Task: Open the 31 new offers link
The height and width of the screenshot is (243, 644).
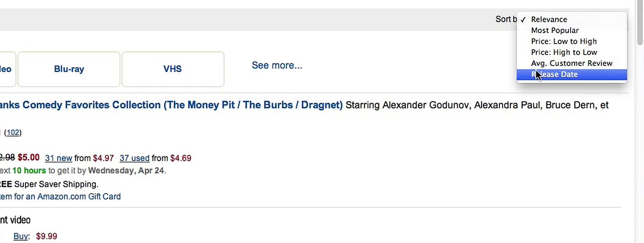Action: [58, 158]
